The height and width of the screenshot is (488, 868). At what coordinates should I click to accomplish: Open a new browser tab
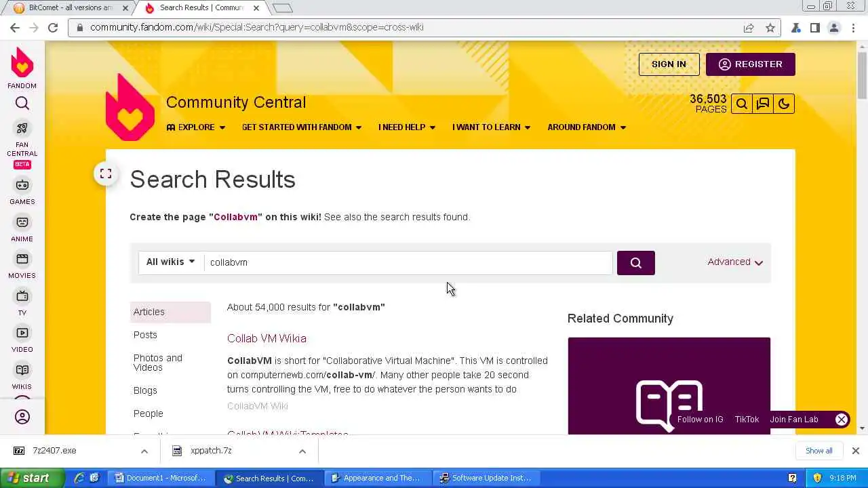(x=283, y=8)
